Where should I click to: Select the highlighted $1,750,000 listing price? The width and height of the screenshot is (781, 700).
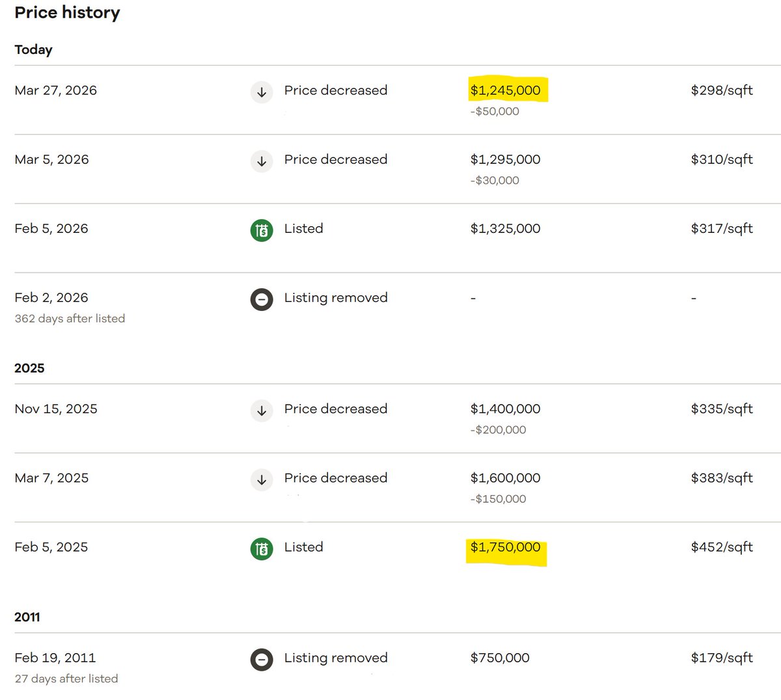[x=506, y=547]
